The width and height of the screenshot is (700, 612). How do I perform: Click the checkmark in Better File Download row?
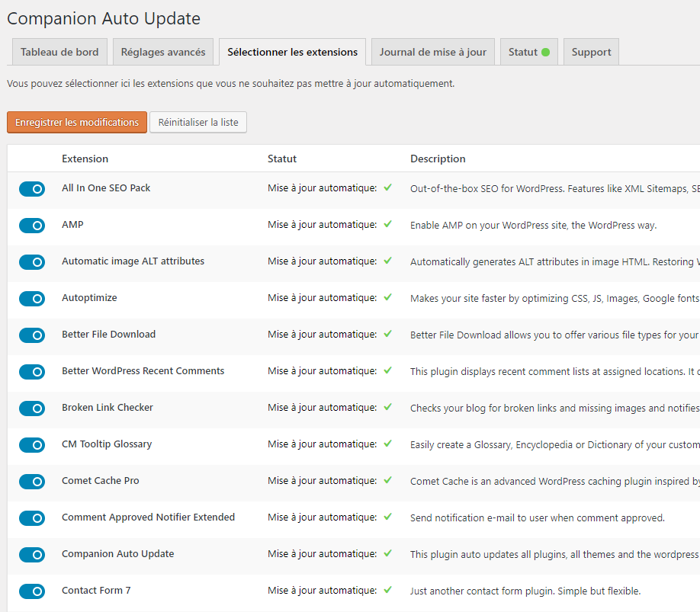pyautogui.click(x=387, y=334)
